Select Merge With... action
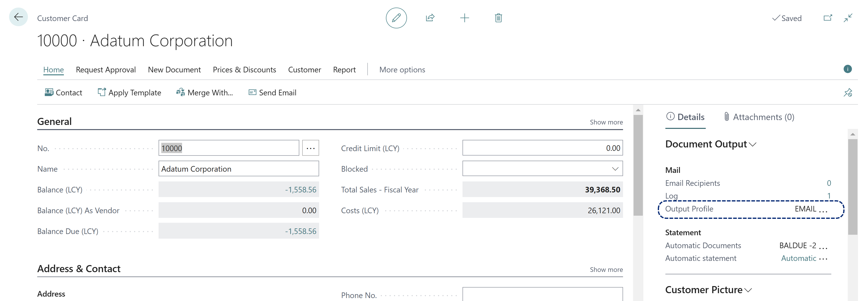This screenshot has width=868, height=301. [x=205, y=93]
